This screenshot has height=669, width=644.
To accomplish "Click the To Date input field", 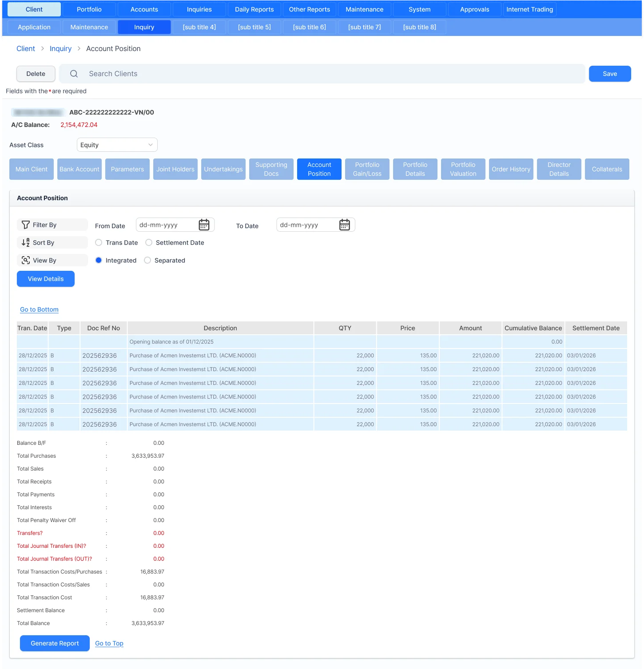I will 316,225.
